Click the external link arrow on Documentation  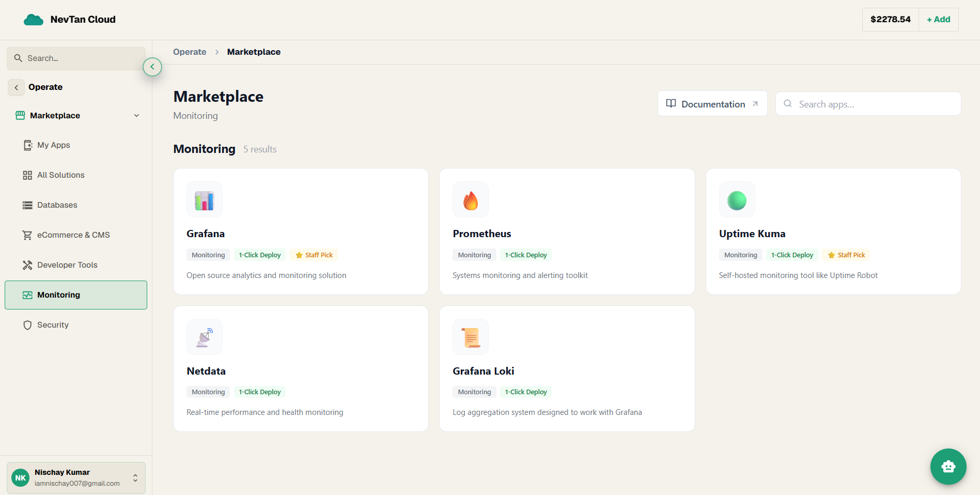755,104
